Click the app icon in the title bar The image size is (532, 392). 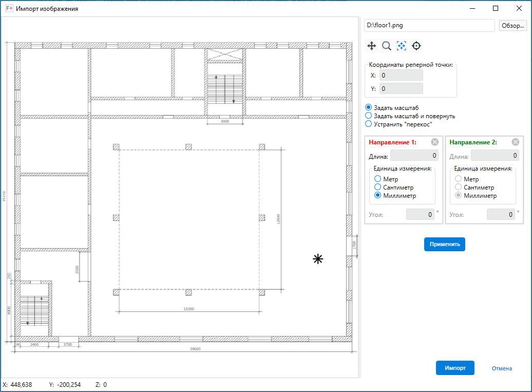(x=9, y=9)
